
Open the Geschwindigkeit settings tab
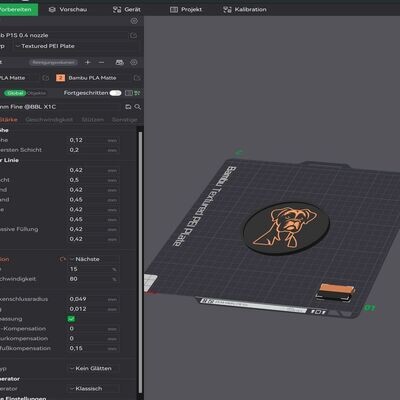[x=49, y=120]
